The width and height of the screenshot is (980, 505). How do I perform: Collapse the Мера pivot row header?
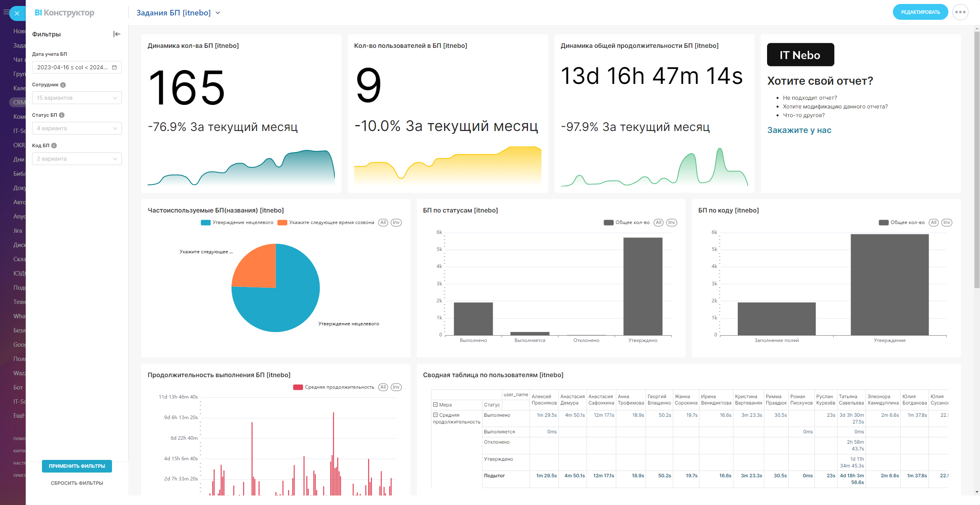click(435, 404)
